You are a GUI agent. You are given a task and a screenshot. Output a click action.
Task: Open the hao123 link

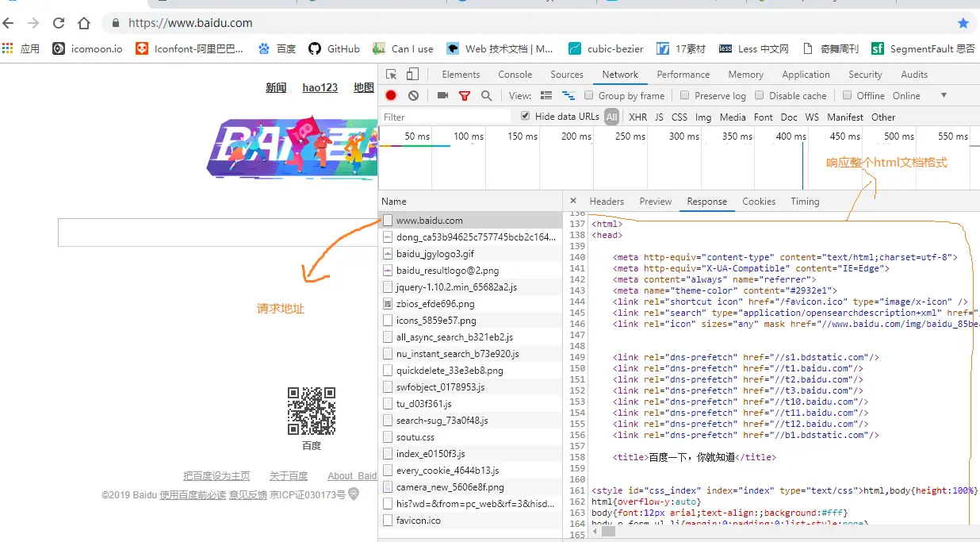320,87
